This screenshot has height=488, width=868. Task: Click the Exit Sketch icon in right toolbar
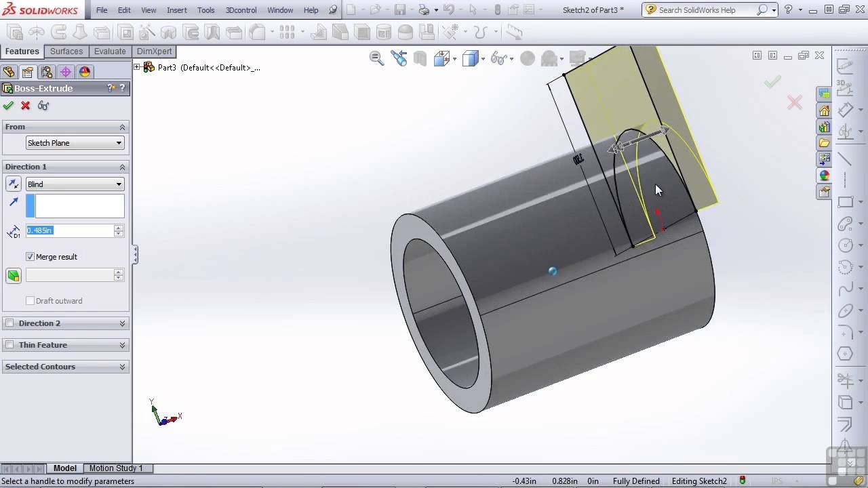(x=845, y=66)
